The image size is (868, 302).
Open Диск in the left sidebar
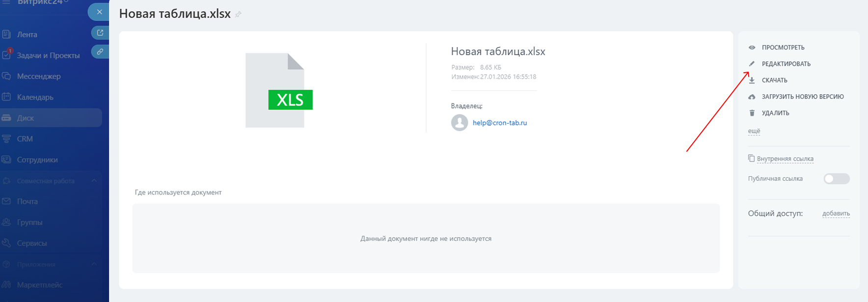(26, 118)
